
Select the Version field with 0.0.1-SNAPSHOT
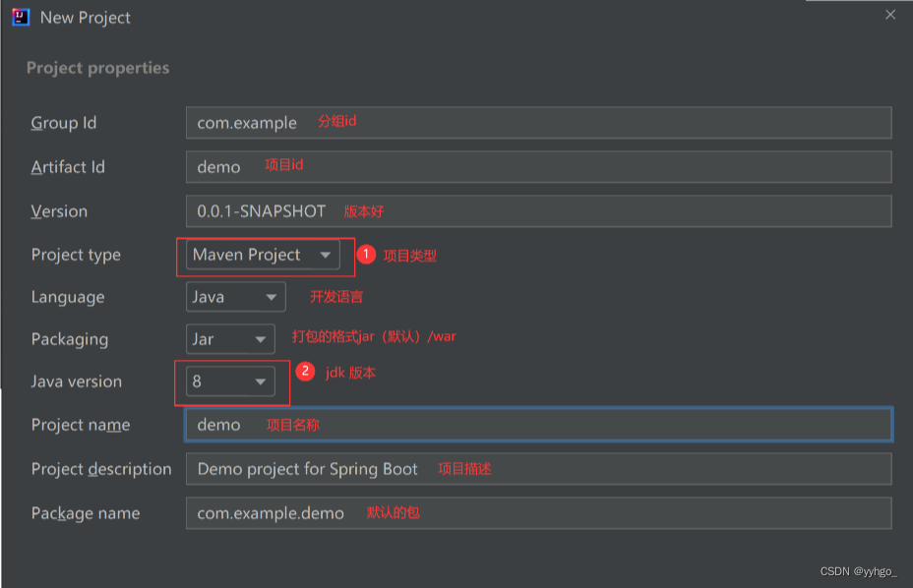(x=537, y=211)
